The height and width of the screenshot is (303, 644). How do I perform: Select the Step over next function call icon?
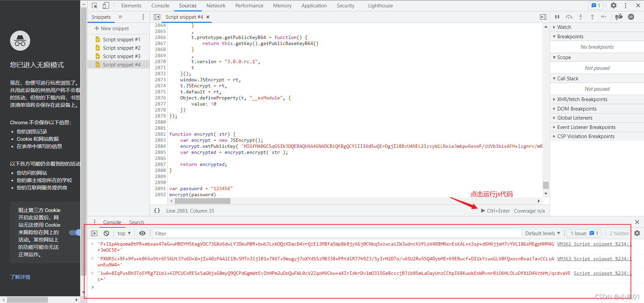click(x=569, y=17)
